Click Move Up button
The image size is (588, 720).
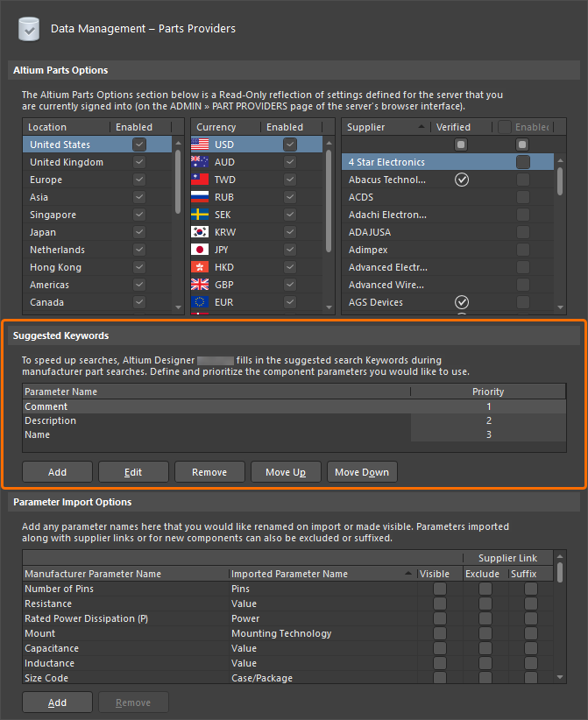[x=286, y=472]
